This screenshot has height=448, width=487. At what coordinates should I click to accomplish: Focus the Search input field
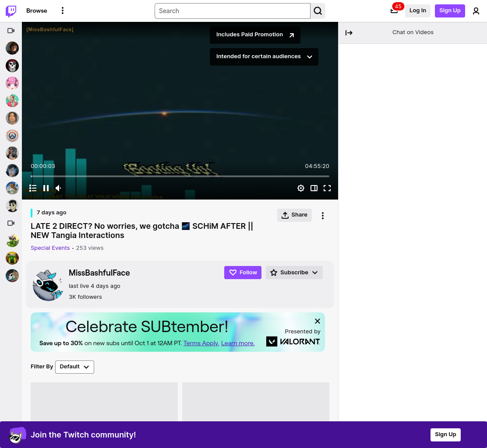coord(232,11)
